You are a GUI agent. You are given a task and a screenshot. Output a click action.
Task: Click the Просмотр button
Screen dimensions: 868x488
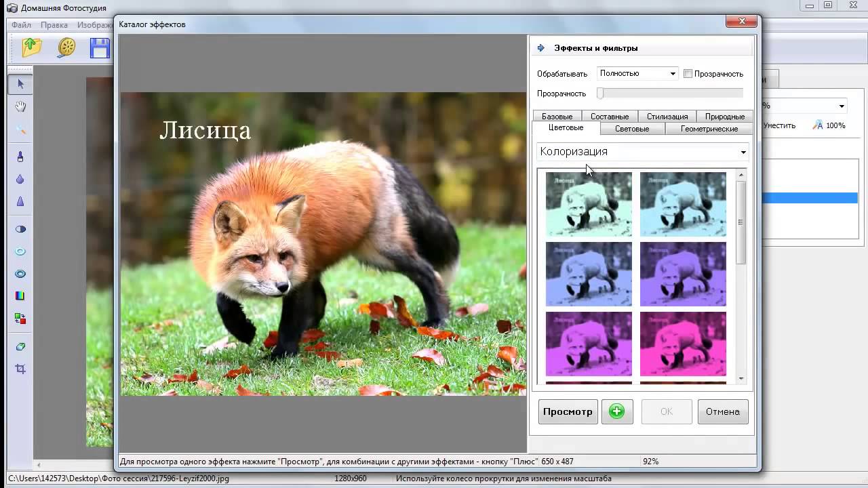coord(568,411)
